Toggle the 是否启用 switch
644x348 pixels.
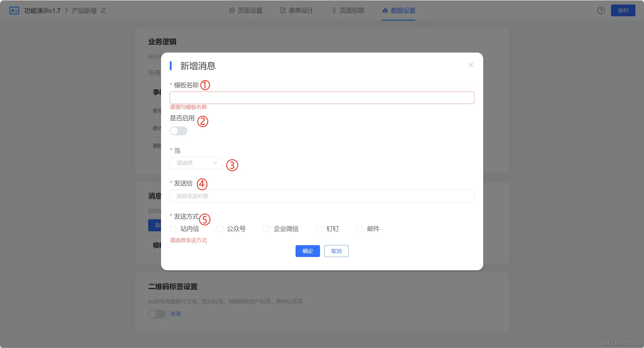pyautogui.click(x=179, y=131)
